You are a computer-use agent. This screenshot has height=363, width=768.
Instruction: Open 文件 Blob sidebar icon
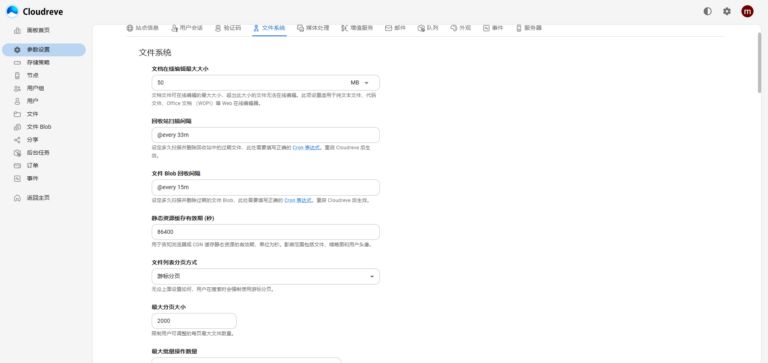pos(18,127)
